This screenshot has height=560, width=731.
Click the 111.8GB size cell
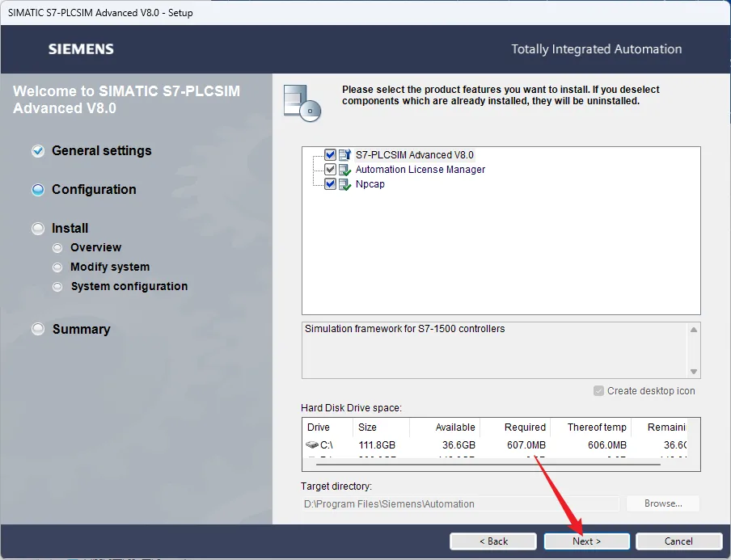(377, 445)
